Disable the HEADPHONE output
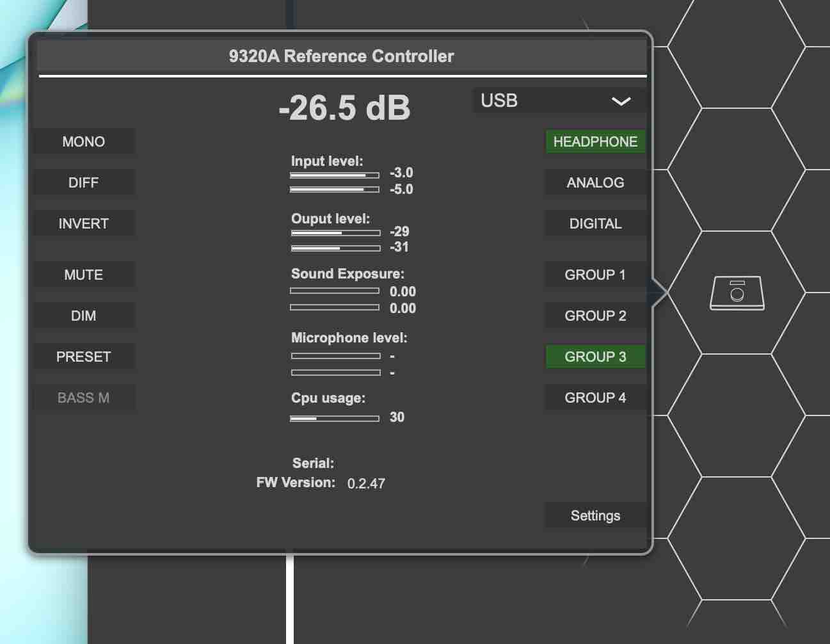The image size is (830, 644). click(x=595, y=141)
